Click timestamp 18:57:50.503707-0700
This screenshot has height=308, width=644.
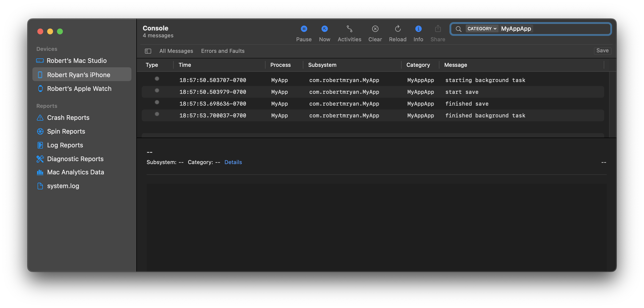click(x=213, y=80)
